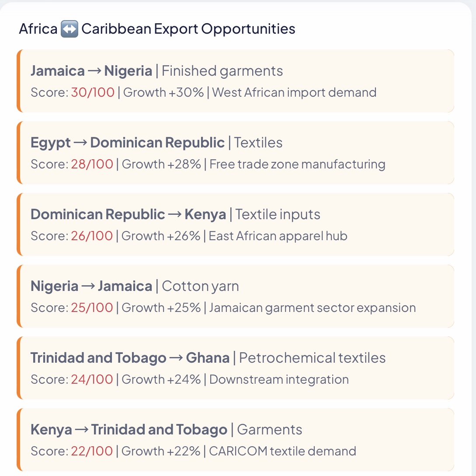Click the Africa Caribbean Export Opportunities heading
476x476 pixels.
coord(157,29)
